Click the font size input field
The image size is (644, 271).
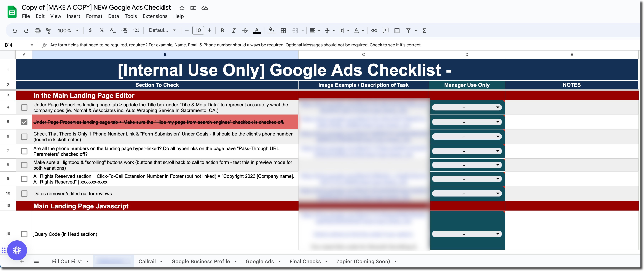198,30
